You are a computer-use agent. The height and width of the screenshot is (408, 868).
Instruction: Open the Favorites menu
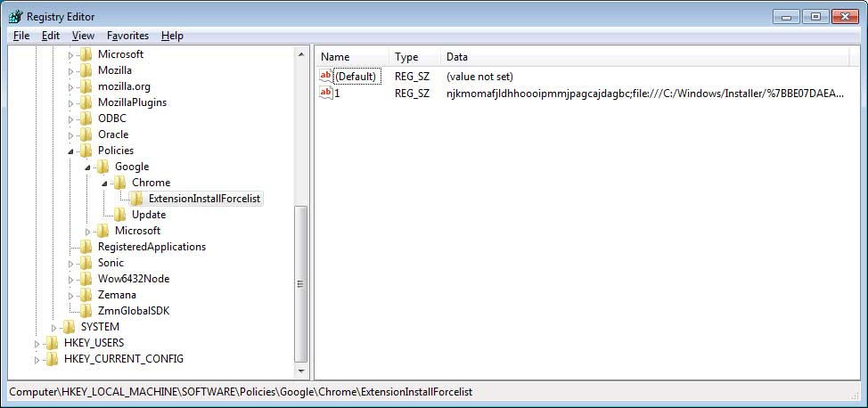[x=127, y=36]
